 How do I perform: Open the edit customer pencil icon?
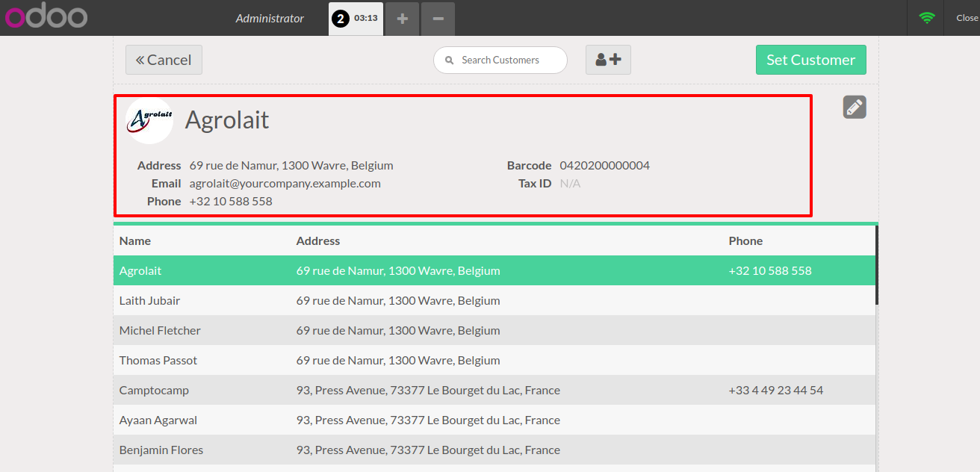[x=855, y=107]
